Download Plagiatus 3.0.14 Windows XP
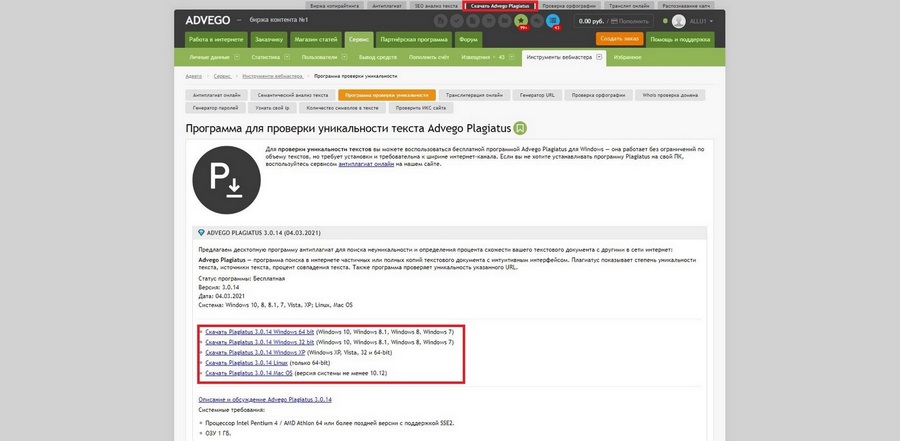The width and height of the screenshot is (900, 441). point(255,353)
